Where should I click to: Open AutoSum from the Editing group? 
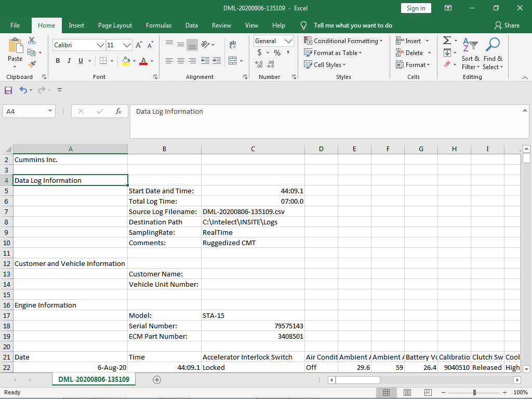coord(448,39)
